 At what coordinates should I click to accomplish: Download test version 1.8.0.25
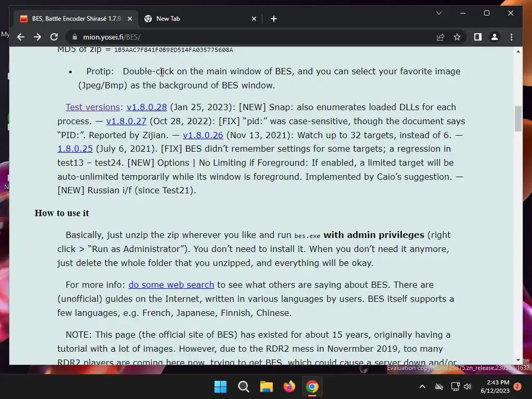pos(75,149)
